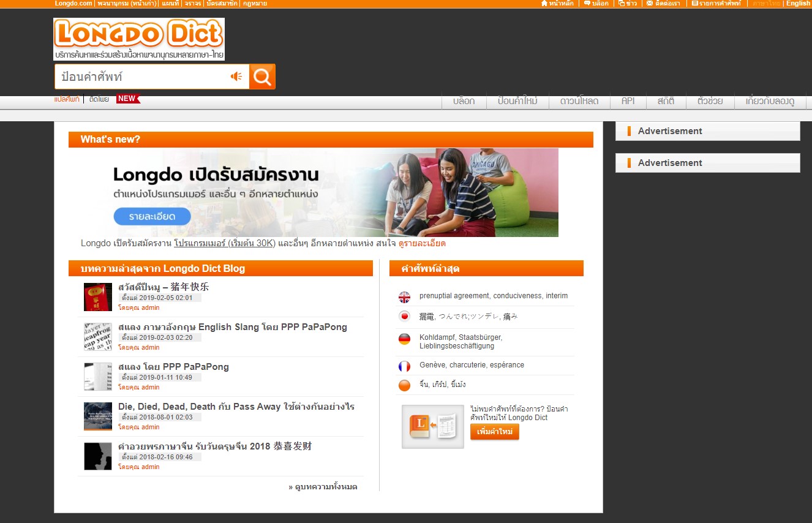Click Thai words จีน, เกิร์ป, ขี้เม่ง
This screenshot has width=812, height=523.
click(x=442, y=385)
